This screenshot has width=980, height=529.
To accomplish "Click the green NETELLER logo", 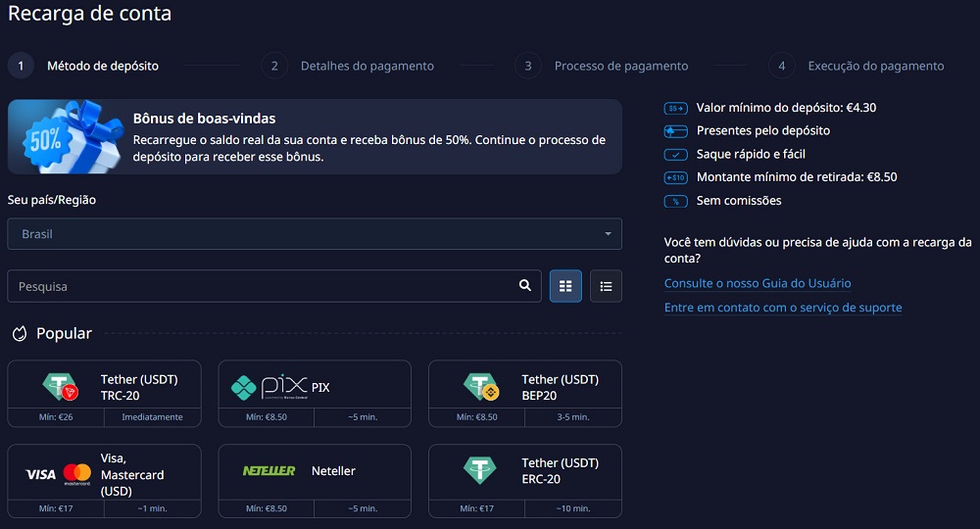I will click(269, 470).
